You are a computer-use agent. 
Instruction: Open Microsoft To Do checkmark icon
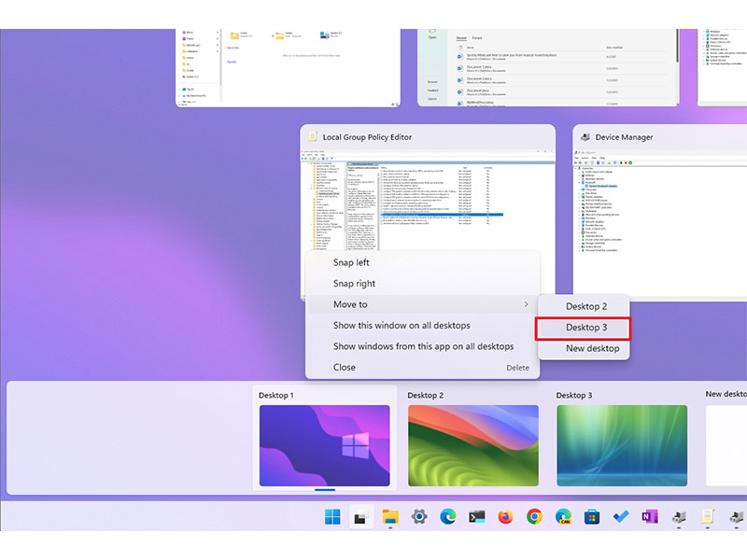621,517
